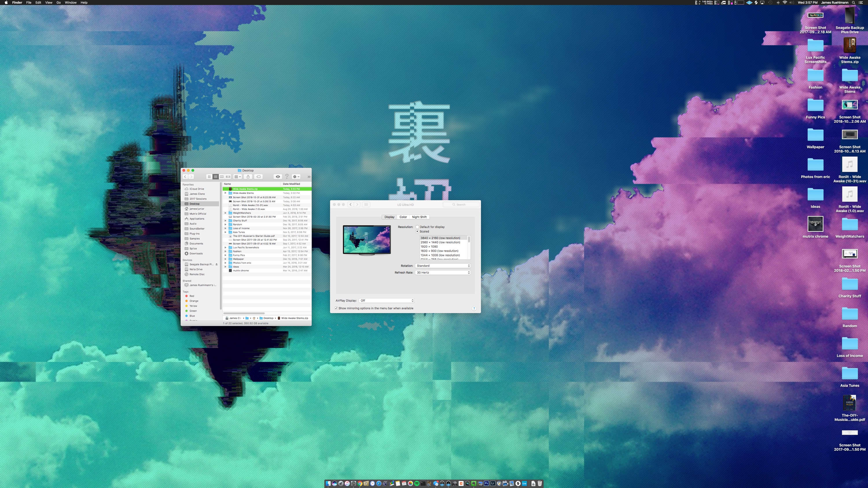Show all preferences grid button
The height and width of the screenshot is (488, 868).
(x=366, y=205)
